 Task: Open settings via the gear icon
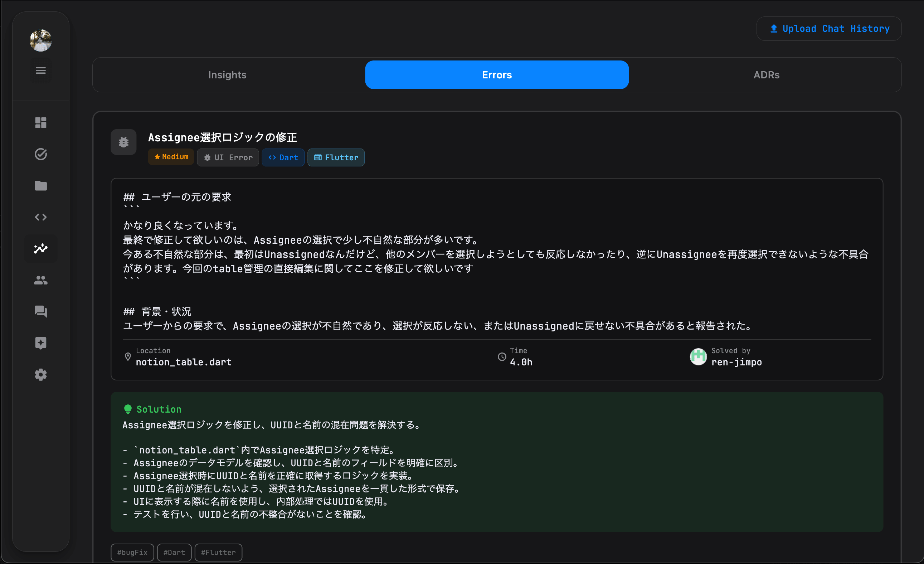(40, 374)
